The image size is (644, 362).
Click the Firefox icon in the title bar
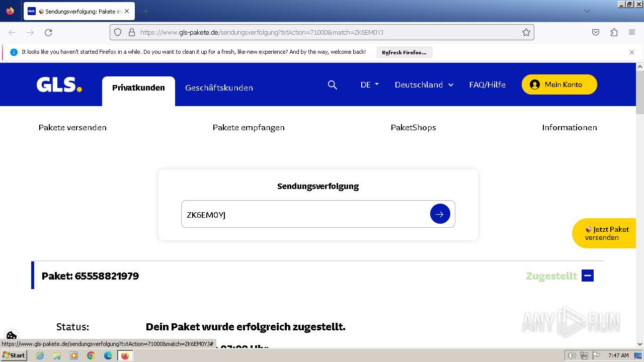10,11
